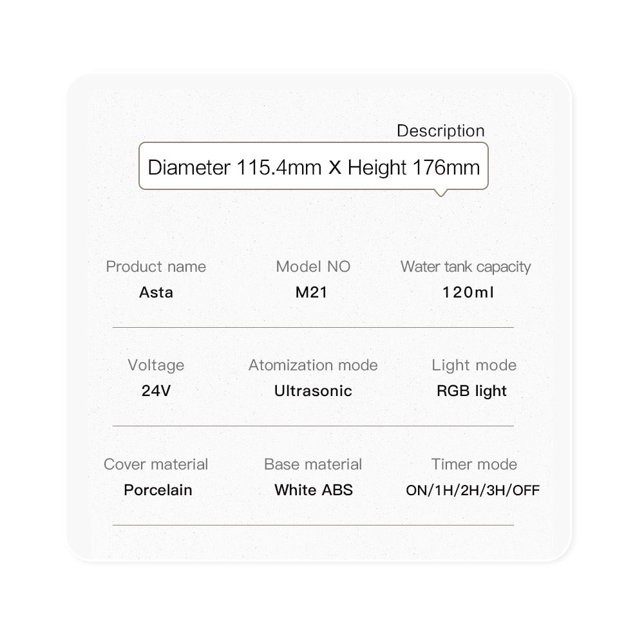Select the Ultrasonic value text
This screenshot has width=644, height=644.
(313, 391)
